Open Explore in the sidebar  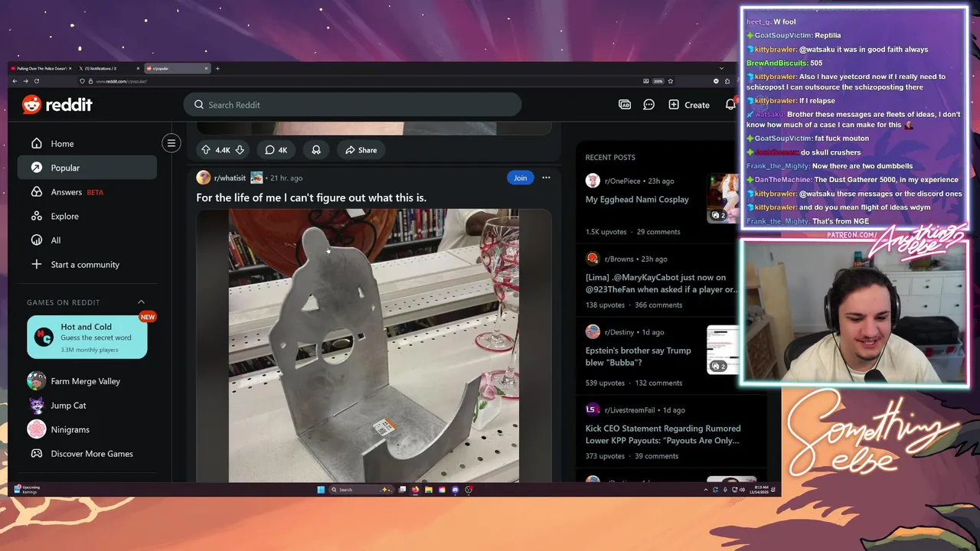(87, 217)
